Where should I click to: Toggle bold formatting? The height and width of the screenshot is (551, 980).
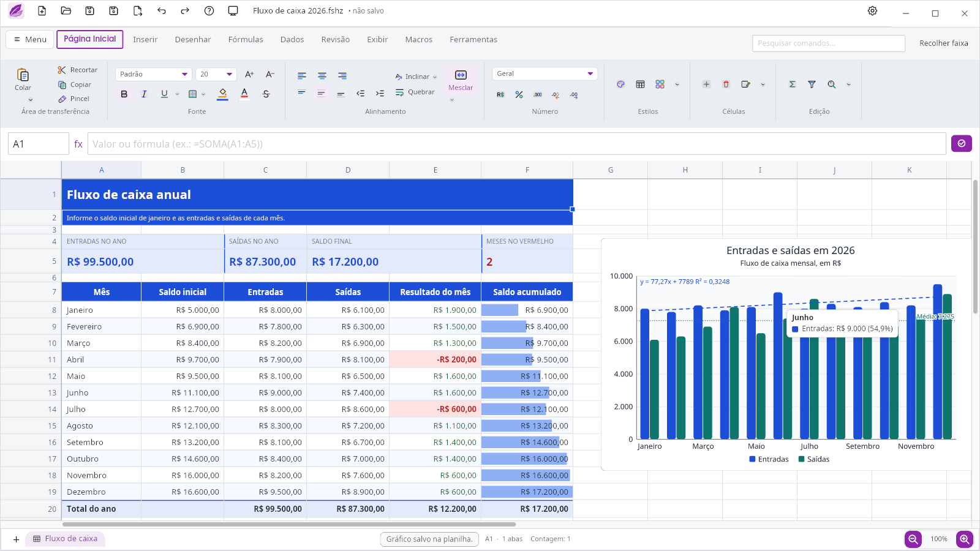coord(124,94)
